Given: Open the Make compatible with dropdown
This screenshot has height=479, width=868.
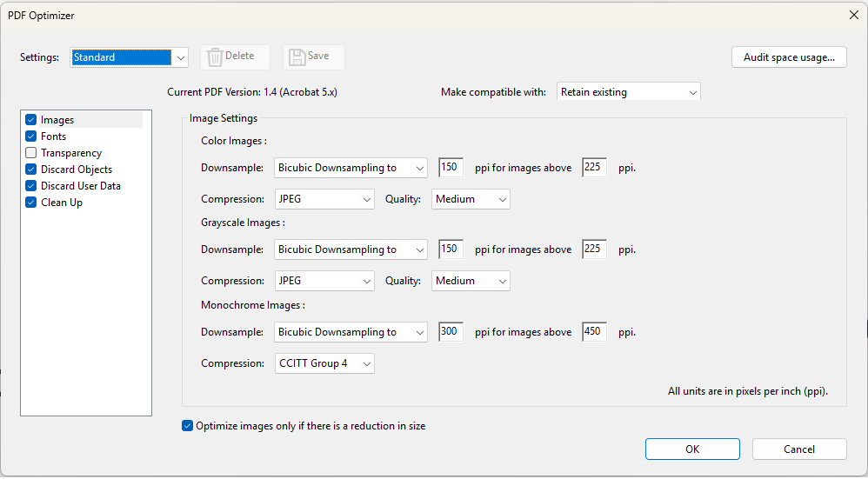Looking at the screenshot, I should (x=628, y=92).
